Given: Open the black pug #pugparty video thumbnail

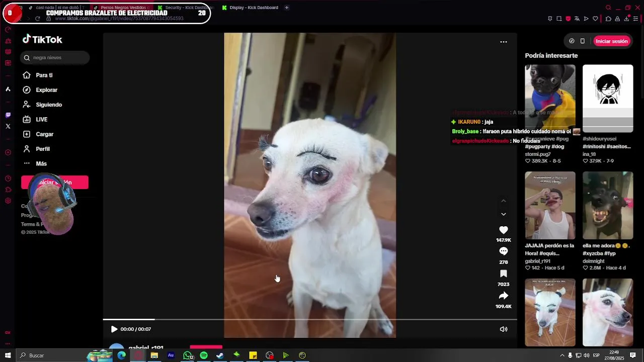Looking at the screenshot, I should pos(550,99).
